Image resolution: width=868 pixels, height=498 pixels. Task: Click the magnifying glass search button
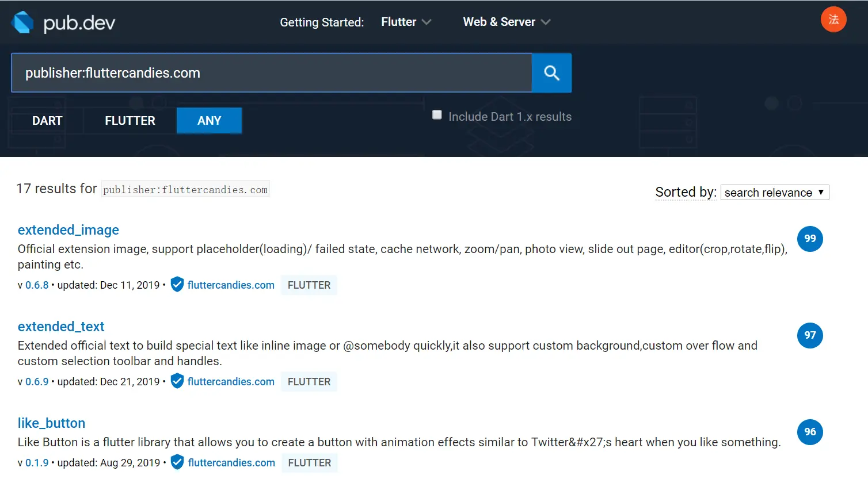click(x=551, y=73)
